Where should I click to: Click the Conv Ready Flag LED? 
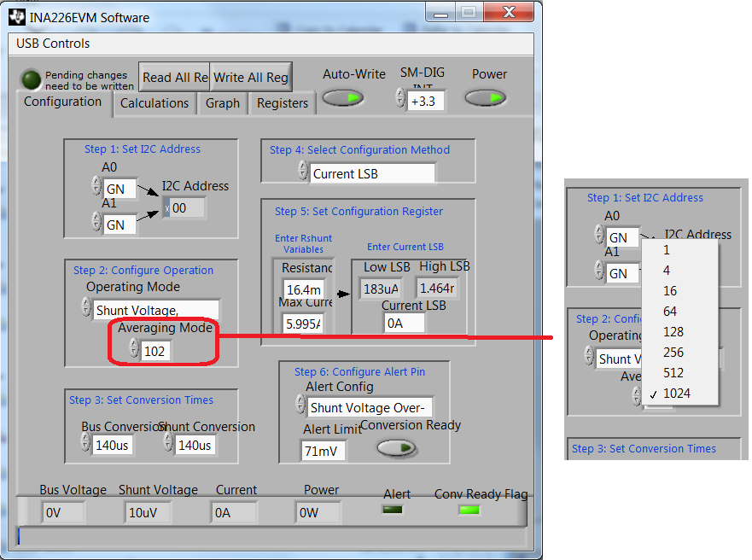(469, 509)
